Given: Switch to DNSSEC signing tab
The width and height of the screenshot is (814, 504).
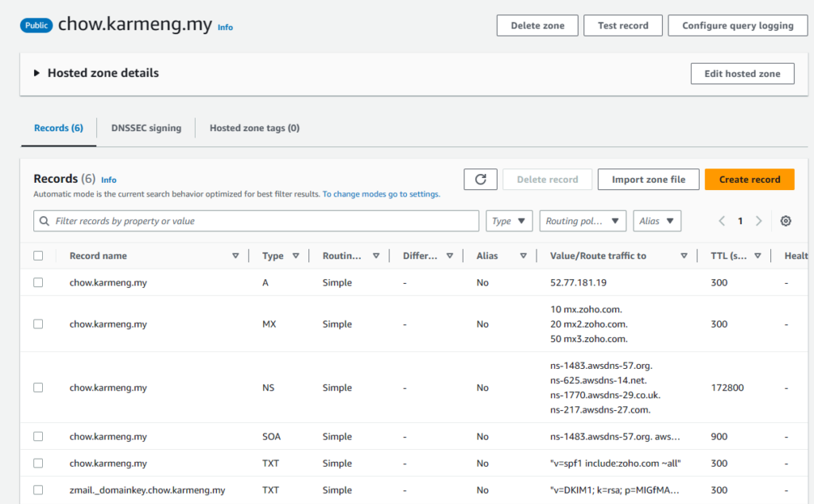Looking at the screenshot, I should click(x=146, y=128).
